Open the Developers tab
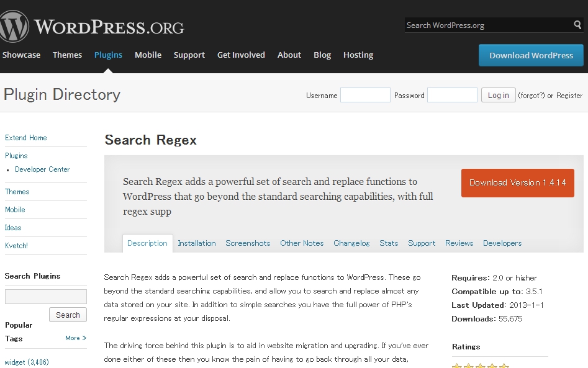Viewport: 588px width, 368px height. point(502,243)
